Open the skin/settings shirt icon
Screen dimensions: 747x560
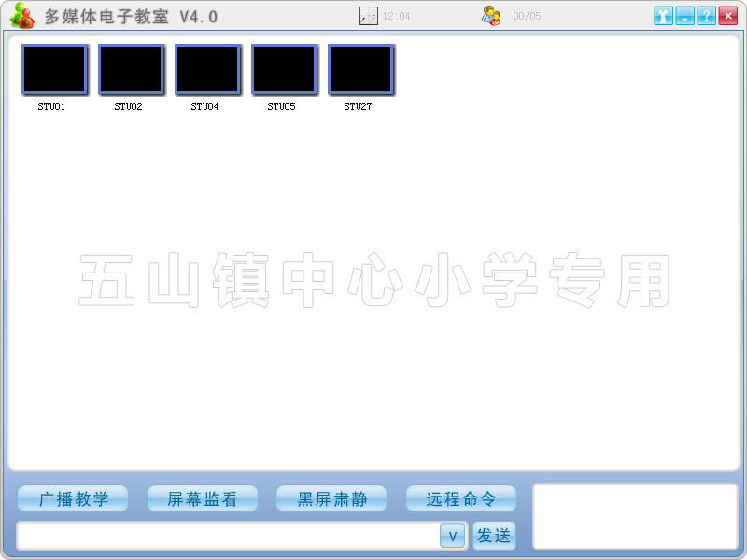pos(663,16)
